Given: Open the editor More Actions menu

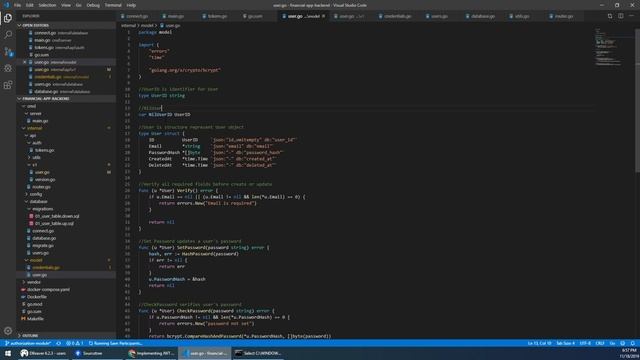Looking at the screenshot, I should tap(631, 16).
